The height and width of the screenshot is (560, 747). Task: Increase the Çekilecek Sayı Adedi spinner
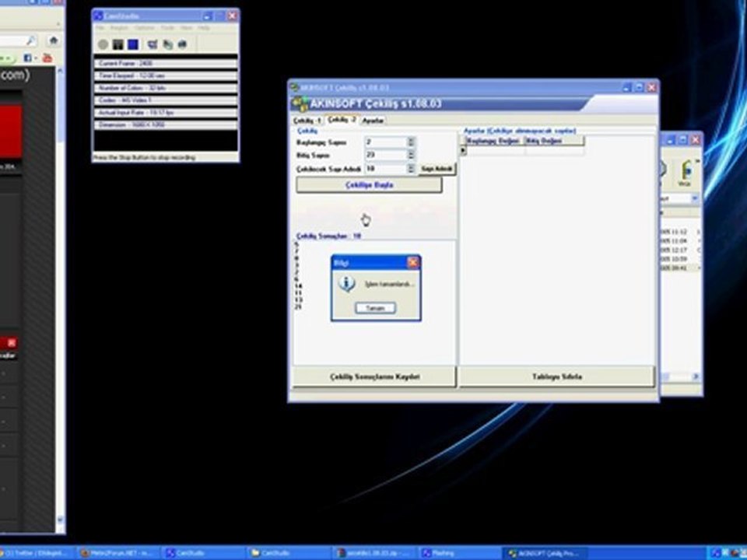pyautogui.click(x=412, y=166)
